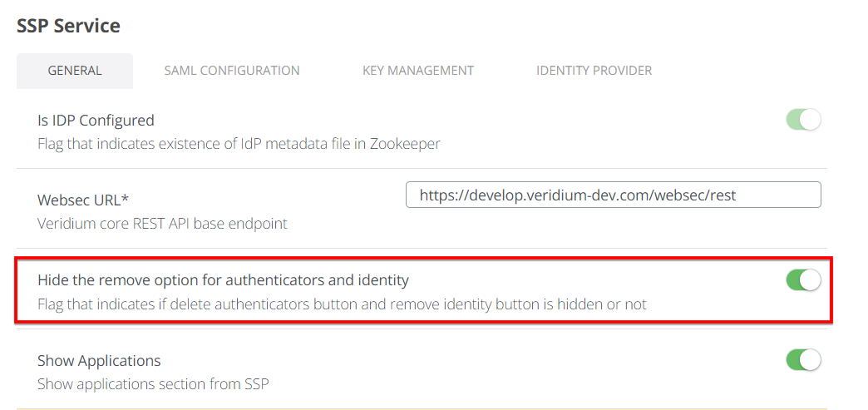Click the SSP Service page heading
Viewport: 868px width, 410px height.
click(x=68, y=26)
